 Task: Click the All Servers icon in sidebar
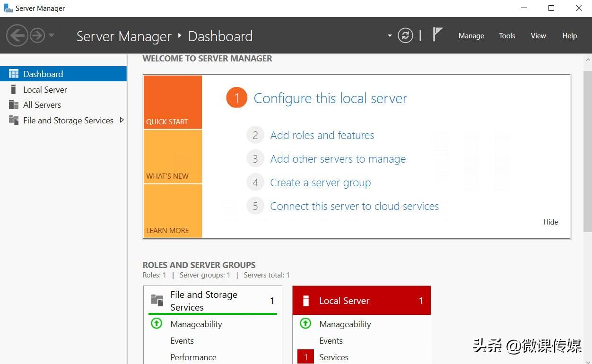(14, 104)
